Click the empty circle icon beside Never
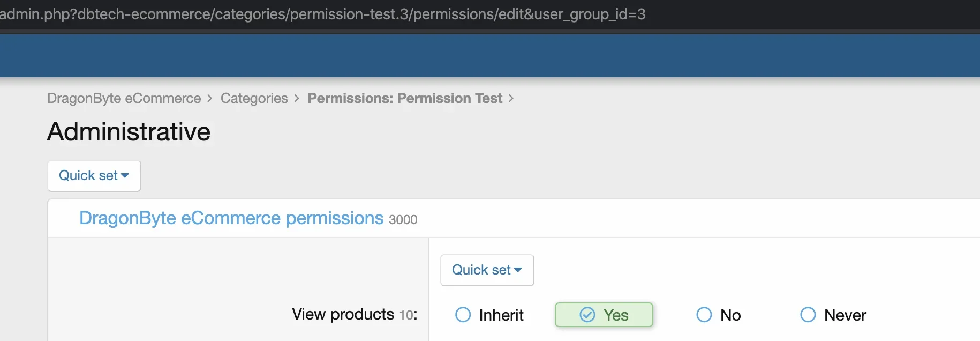 point(808,315)
